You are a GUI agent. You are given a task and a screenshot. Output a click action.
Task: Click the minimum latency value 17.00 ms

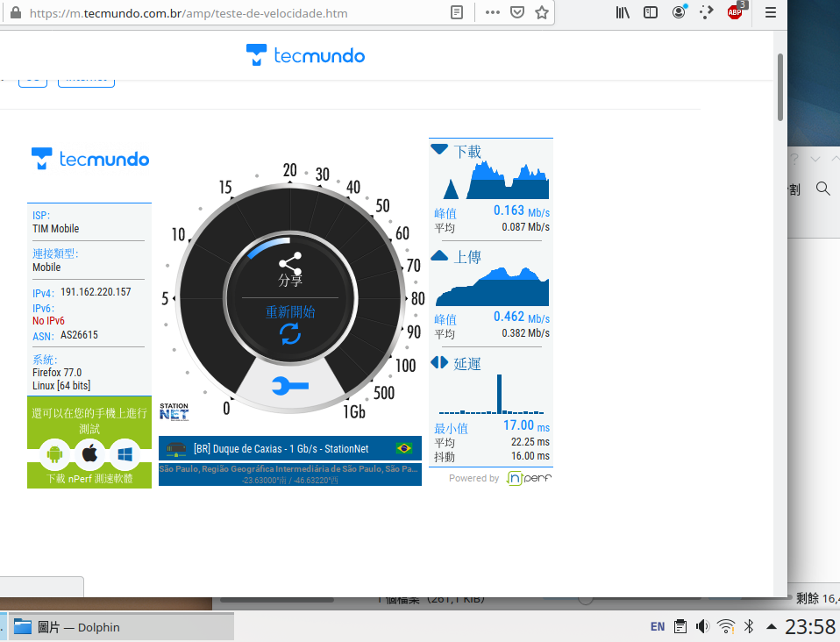[526, 425]
